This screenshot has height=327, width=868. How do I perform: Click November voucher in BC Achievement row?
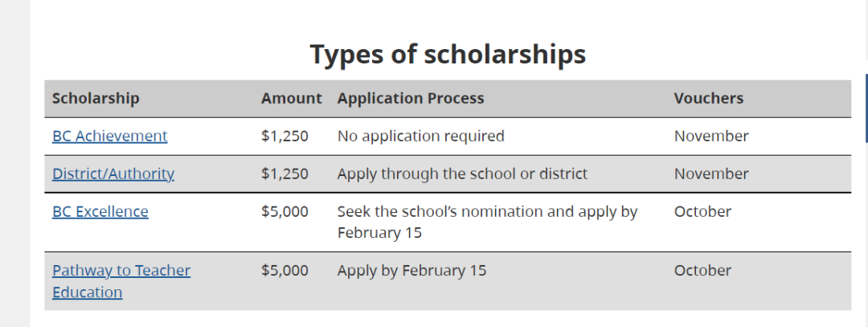click(x=710, y=136)
